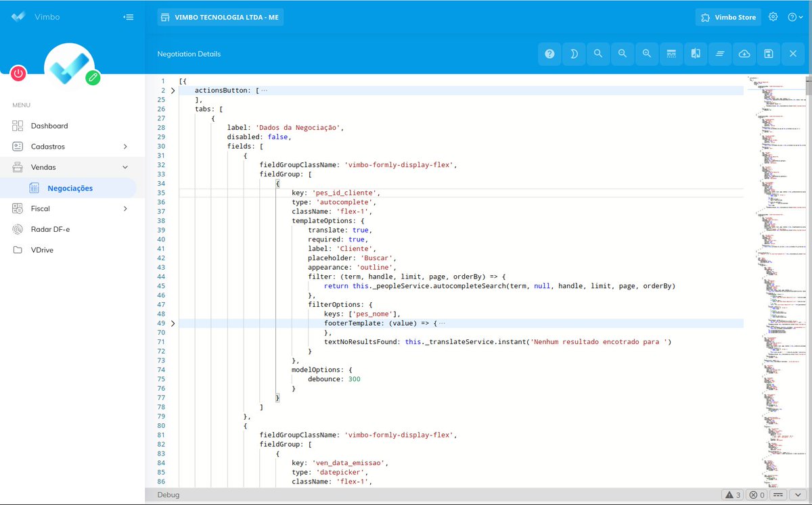Click the Dashboard grid icon
The height and width of the screenshot is (505, 812).
(x=18, y=126)
